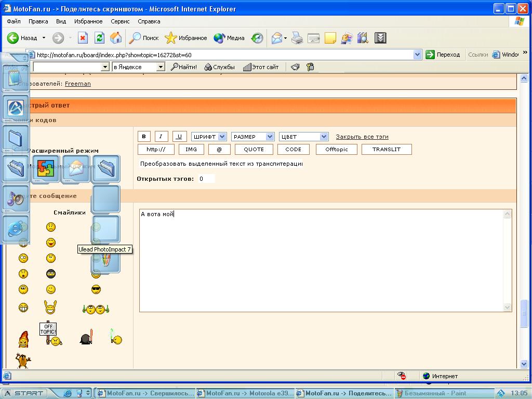Click the underline U formatting button

point(179,137)
